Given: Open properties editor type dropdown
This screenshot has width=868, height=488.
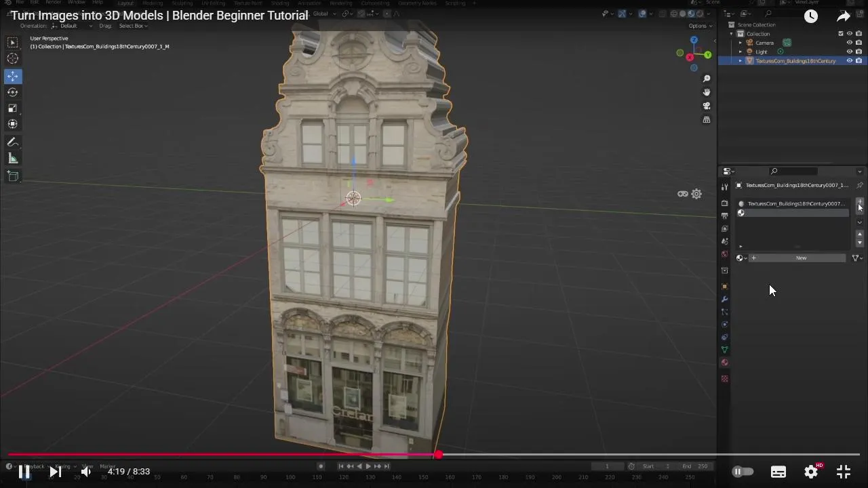Looking at the screenshot, I should [x=728, y=171].
